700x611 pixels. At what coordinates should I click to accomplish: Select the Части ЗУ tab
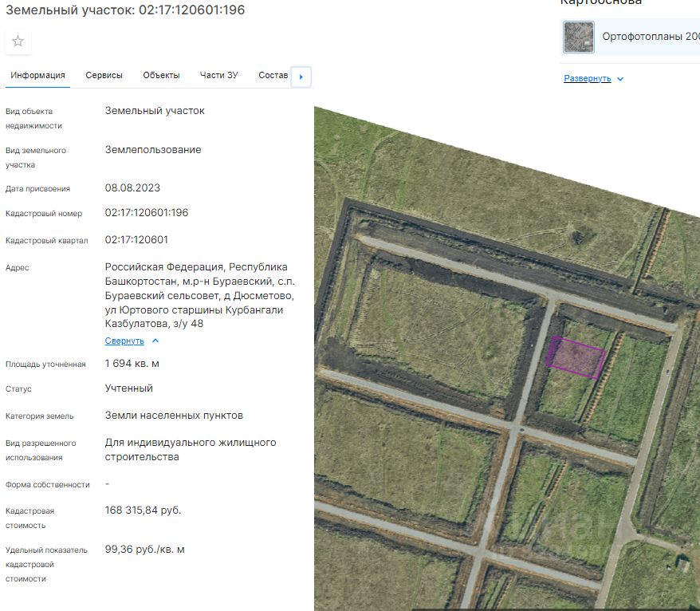[218, 76]
